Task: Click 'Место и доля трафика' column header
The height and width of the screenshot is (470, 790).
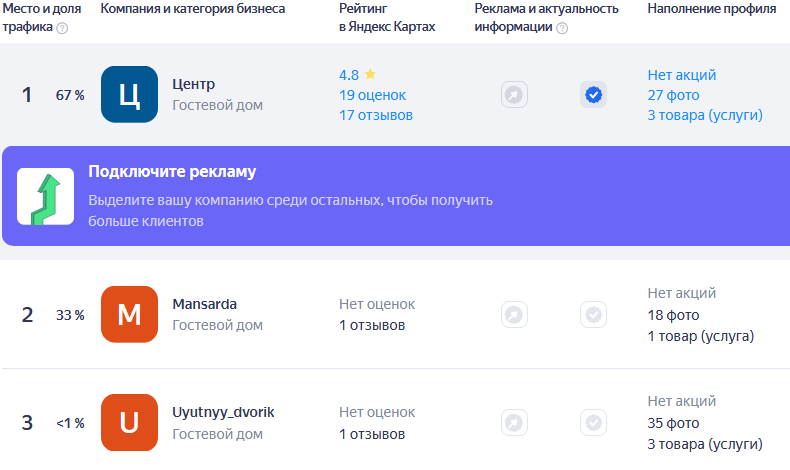Action: [x=42, y=18]
